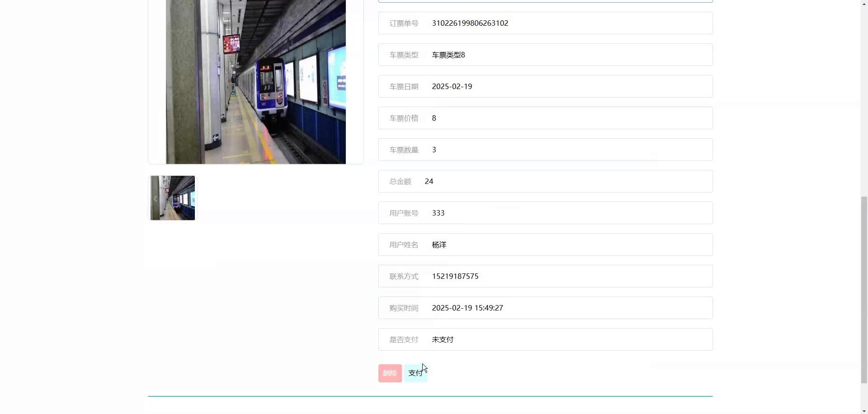
Task: Click the 是否支付 label
Action: pos(404,339)
